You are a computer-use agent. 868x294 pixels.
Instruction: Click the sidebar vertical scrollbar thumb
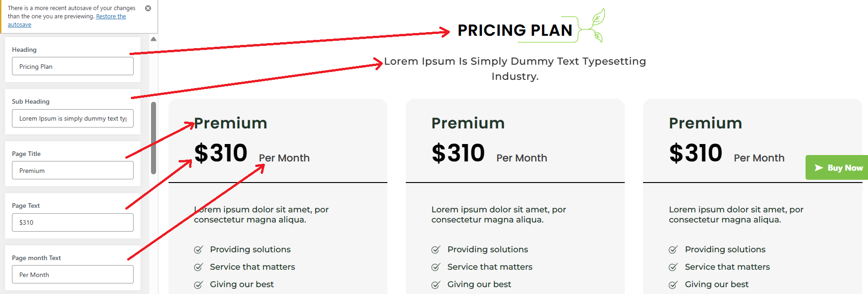click(x=153, y=138)
